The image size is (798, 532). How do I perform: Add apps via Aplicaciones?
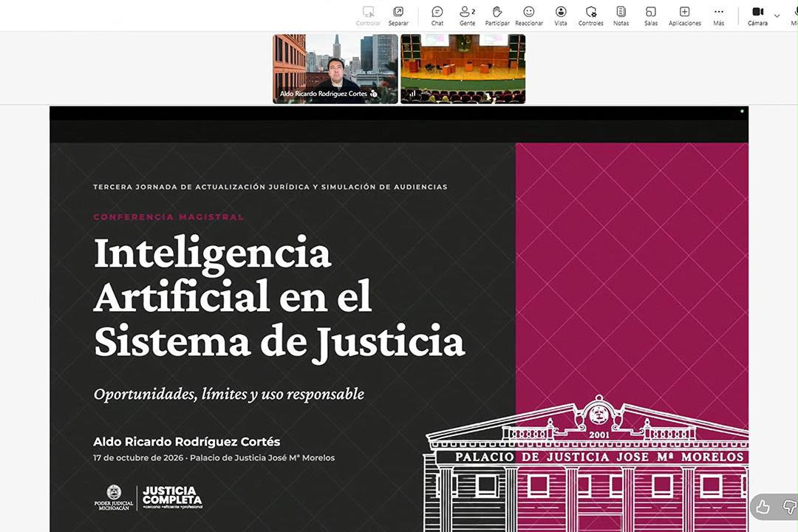click(x=684, y=16)
